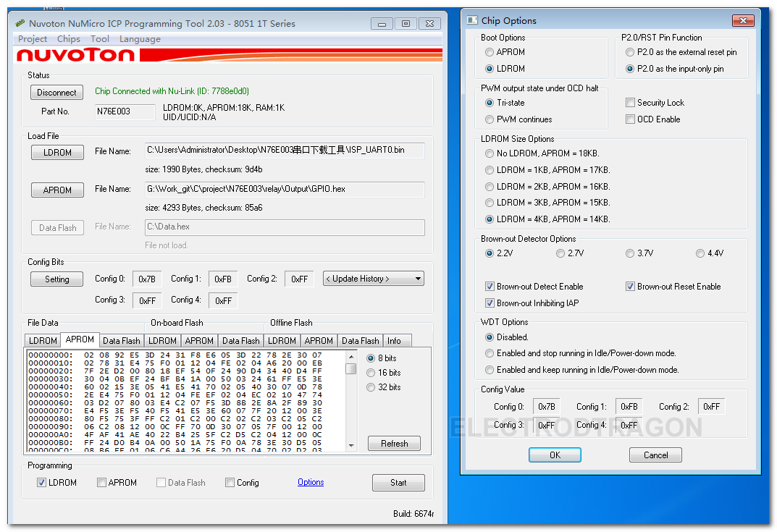Image resolution: width=777 pixels, height=532 pixels.
Task: Open the Language menu
Action: point(140,39)
